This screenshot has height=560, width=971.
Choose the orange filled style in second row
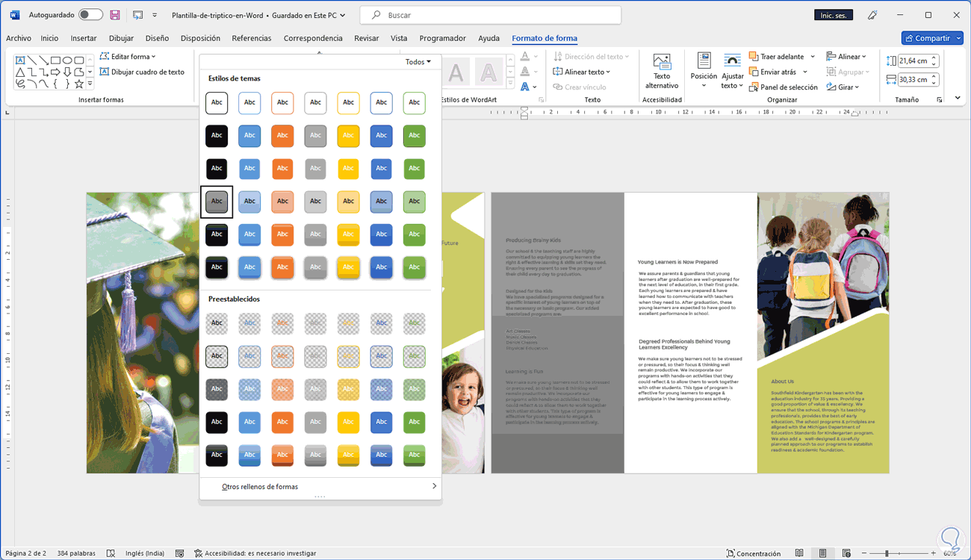pos(282,136)
